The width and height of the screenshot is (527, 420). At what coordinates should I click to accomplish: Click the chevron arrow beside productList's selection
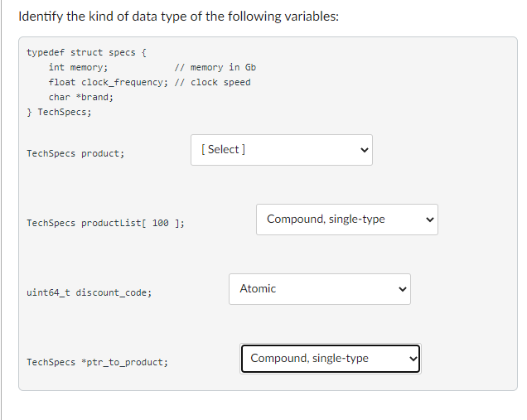[430, 220]
